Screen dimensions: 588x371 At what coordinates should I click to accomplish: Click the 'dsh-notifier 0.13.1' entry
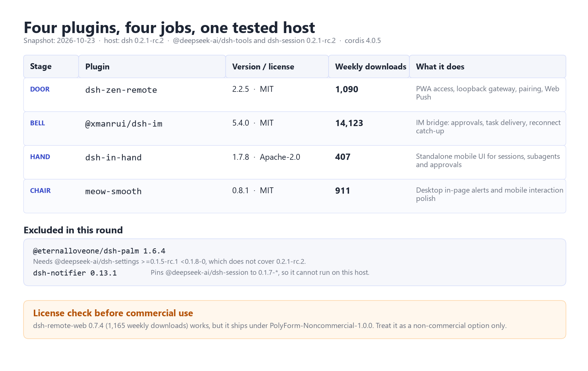pyautogui.click(x=75, y=273)
